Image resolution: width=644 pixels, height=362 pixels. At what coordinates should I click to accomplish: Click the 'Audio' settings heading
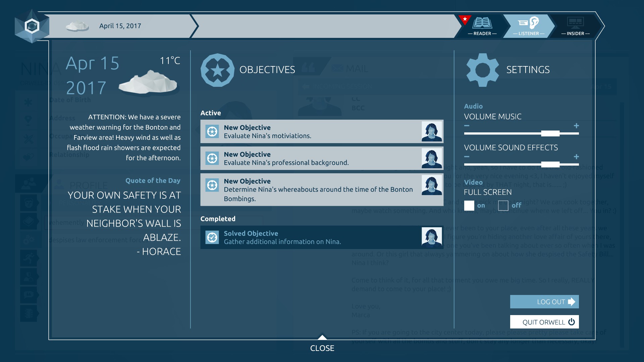click(473, 106)
